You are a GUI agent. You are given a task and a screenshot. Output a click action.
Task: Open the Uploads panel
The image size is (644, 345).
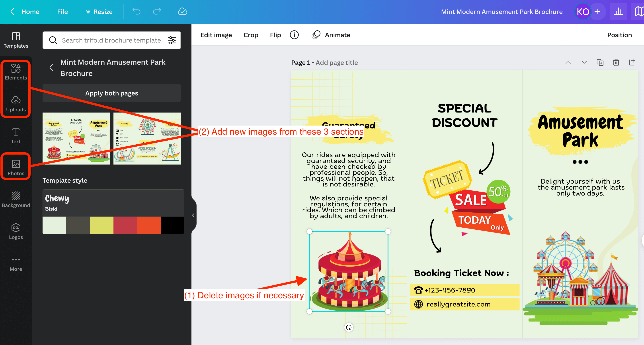[x=16, y=104]
